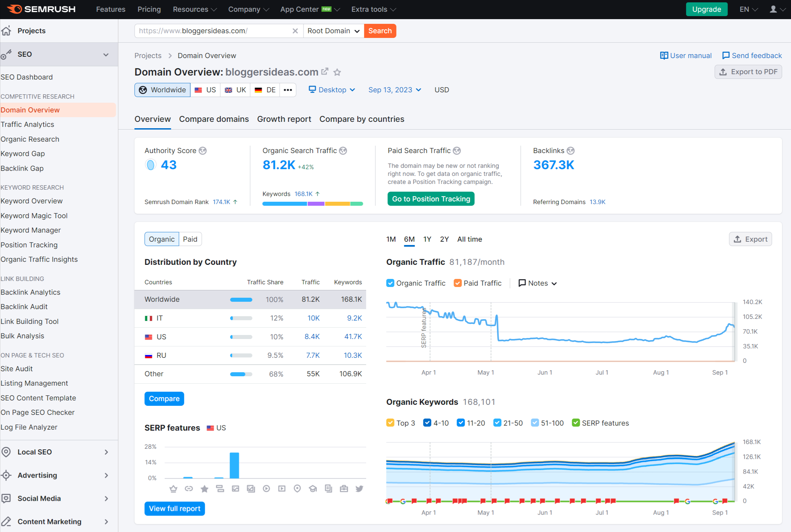The height and width of the screenshot is (532, 791).
Task: Click the Other traffic share bar
Action: coord(241,374)
